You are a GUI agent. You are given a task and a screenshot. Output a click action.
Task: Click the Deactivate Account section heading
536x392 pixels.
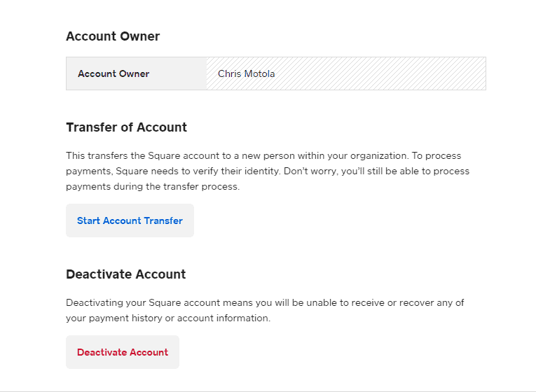[x=125, y=274]
